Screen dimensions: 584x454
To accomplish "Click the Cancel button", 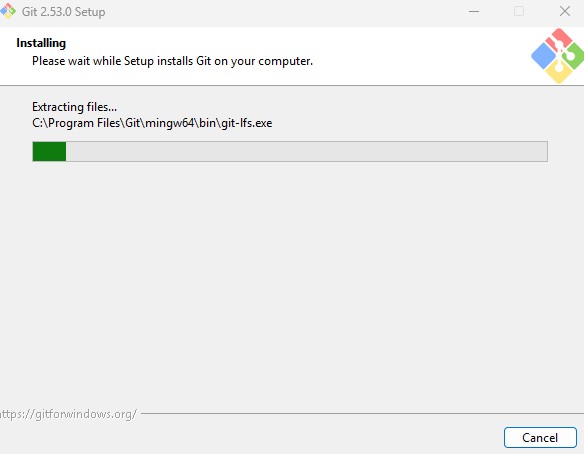I will [540, 437].
